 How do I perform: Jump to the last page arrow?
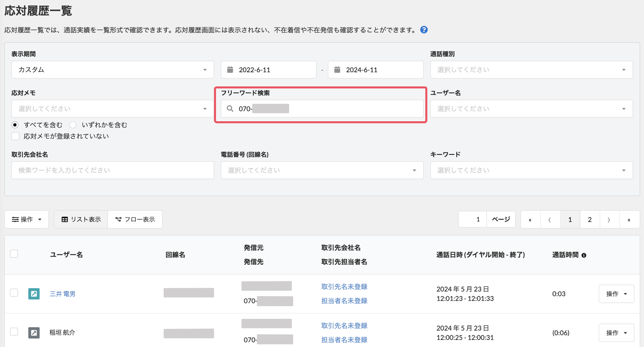click(x=629, y=219)
